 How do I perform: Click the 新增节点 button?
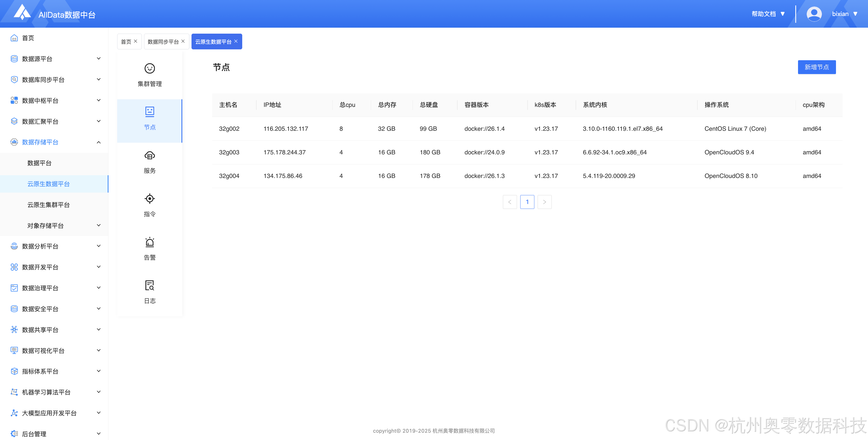816,67
